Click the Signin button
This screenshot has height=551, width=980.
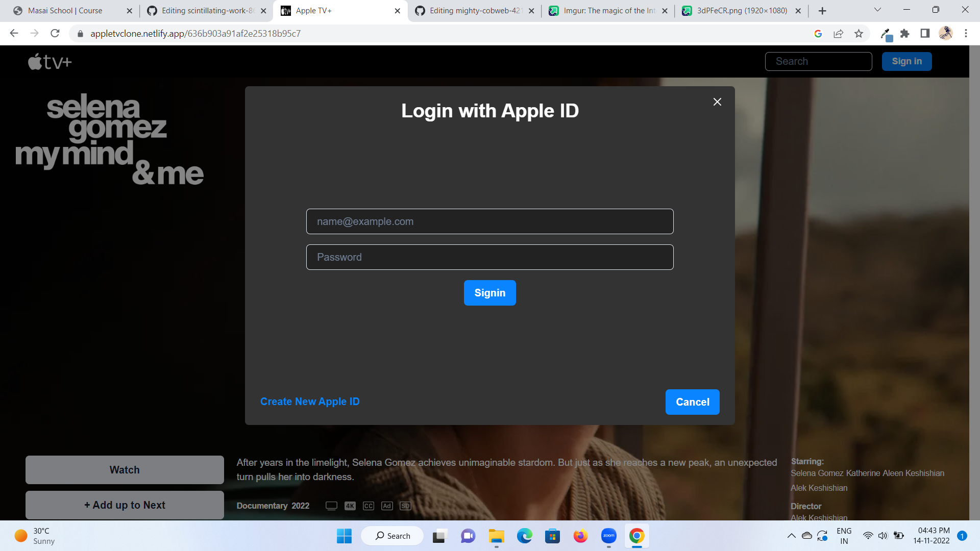pyautogui.click(x=490, y=293)
